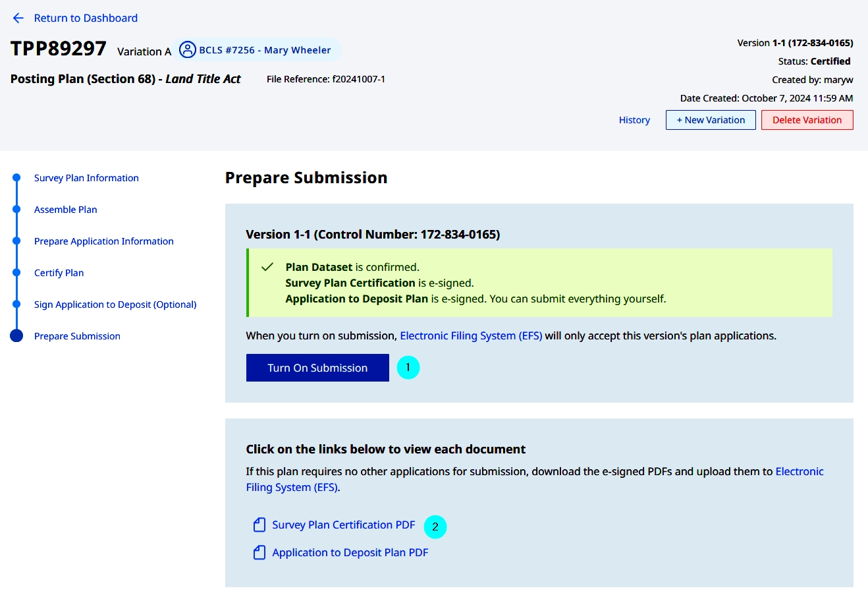This screenshot has width=868, height=603.
Task: Open Prepare Application Information step
Action: [104, 241]
